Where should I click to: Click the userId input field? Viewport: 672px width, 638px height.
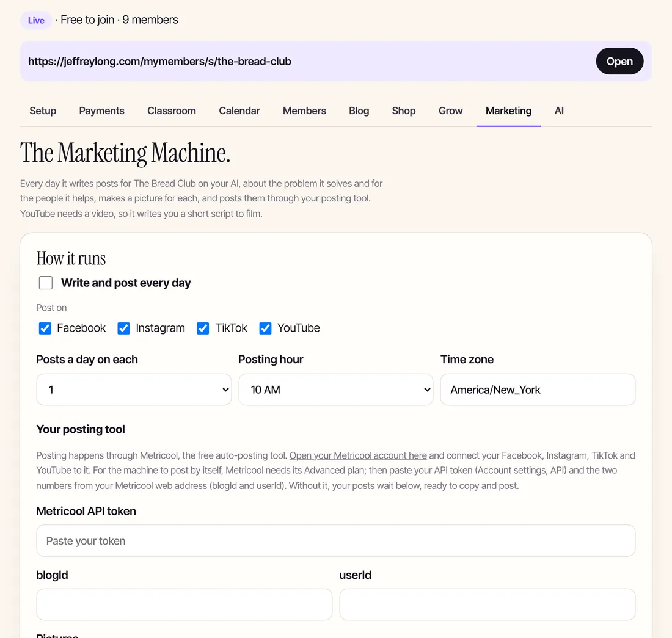488,604
